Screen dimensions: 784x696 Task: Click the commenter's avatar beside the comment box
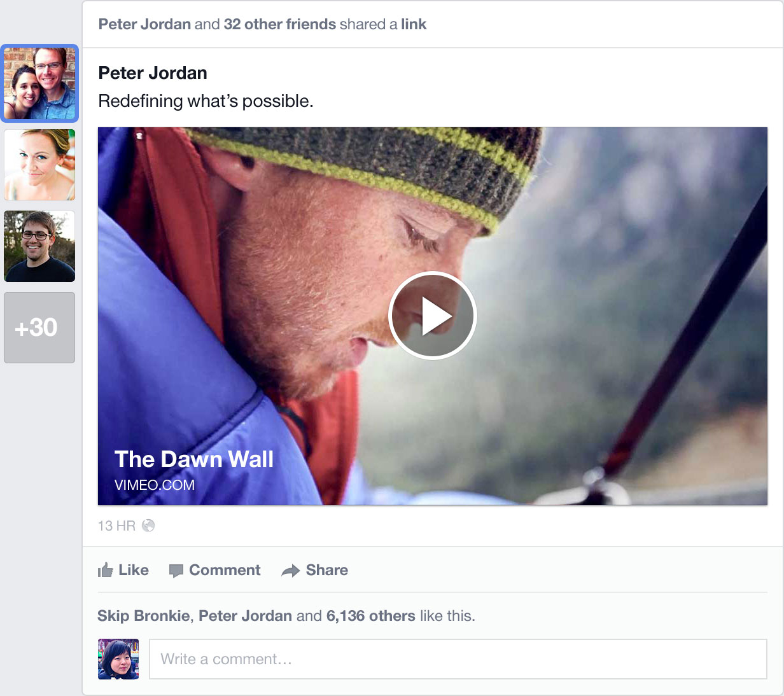[118, 659]
